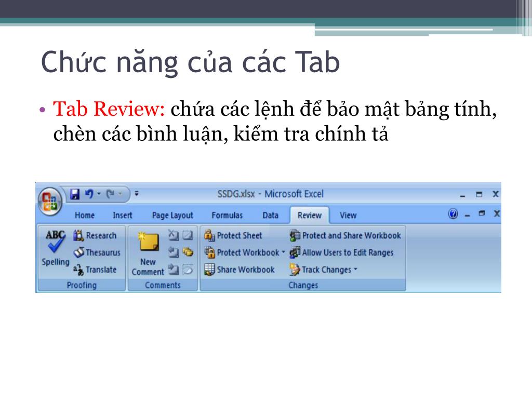Close the workbook window in the ribbon row
Viewport: 532px width, 399px height.
point(496,214)
